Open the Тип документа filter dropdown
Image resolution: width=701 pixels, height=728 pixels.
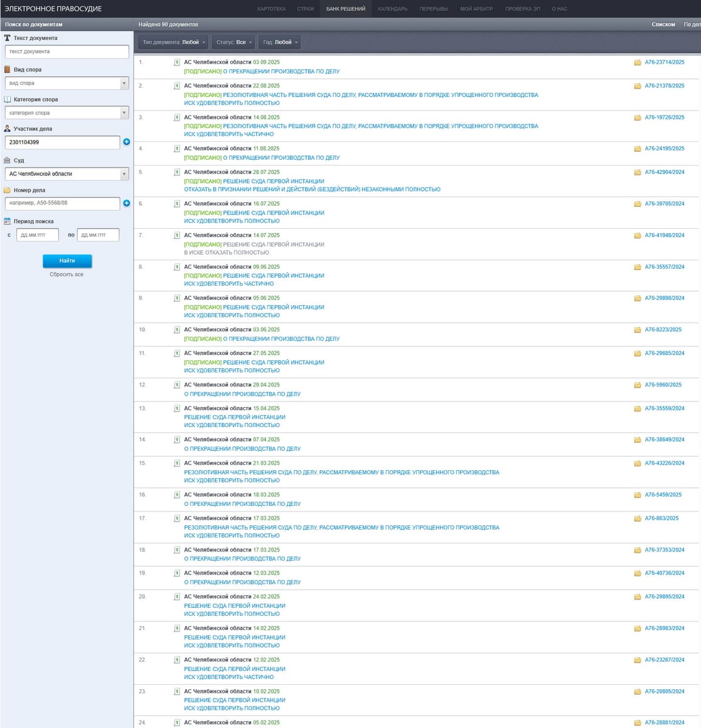click(173, 42)
